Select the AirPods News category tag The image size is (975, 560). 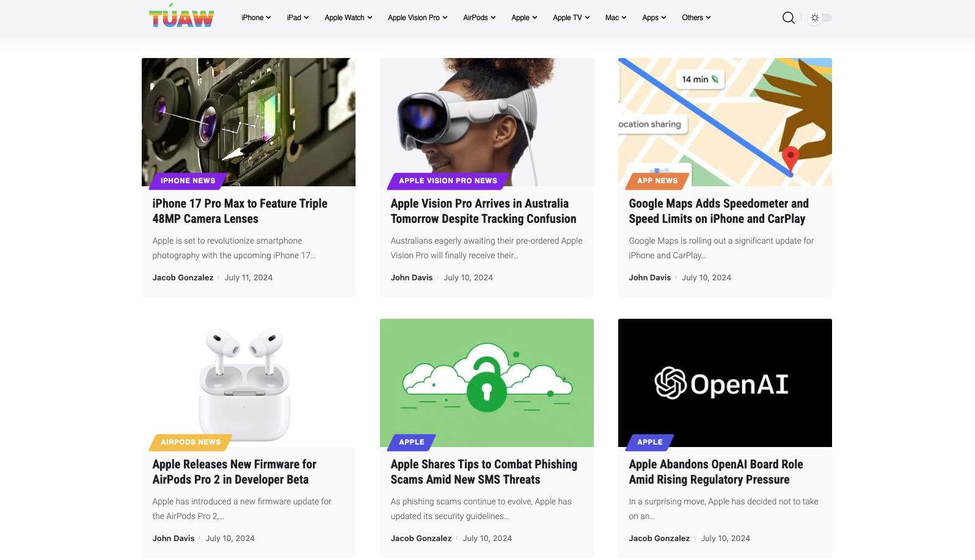point(191,442)
